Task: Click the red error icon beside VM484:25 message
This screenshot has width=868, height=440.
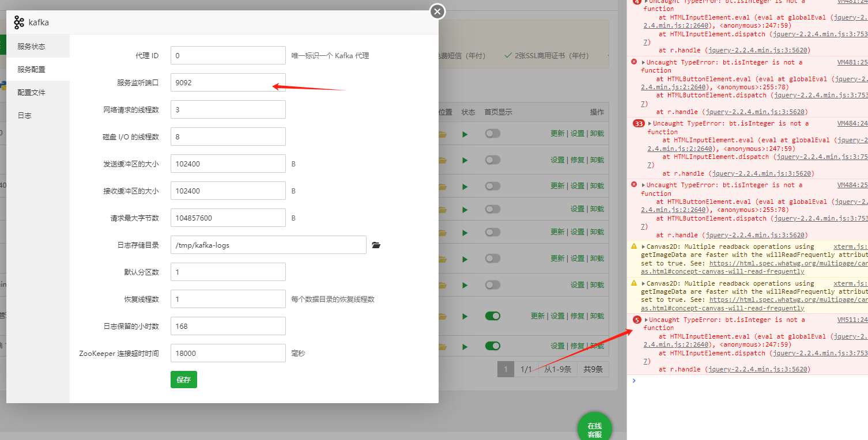Action: tap(634, 184)
